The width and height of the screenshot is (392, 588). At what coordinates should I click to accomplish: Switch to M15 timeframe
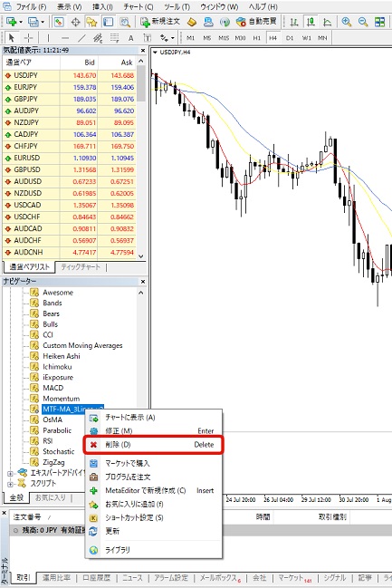click(224, 38)
